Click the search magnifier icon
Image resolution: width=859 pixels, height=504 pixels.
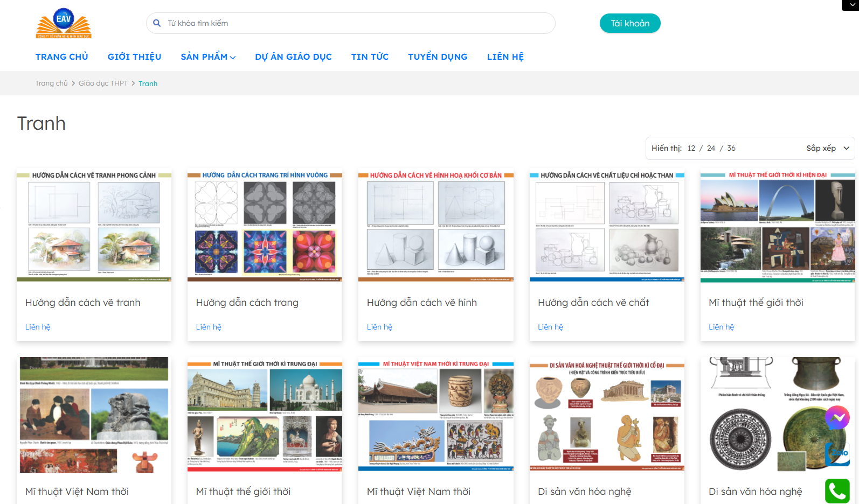coord(157,23)
